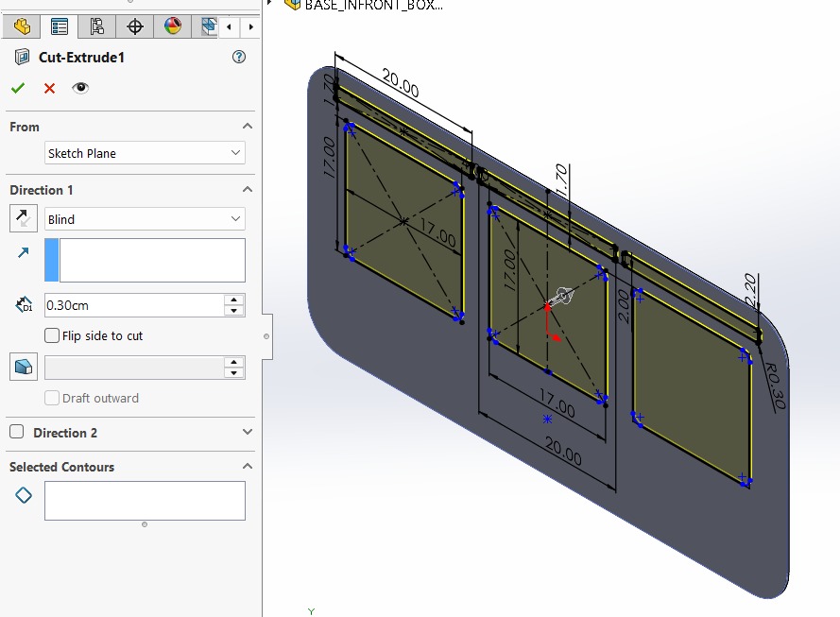The image size is (840, 617).
Task: Confirm the cut-extrude with green checkmark
Action: click(x=18, y=88)
